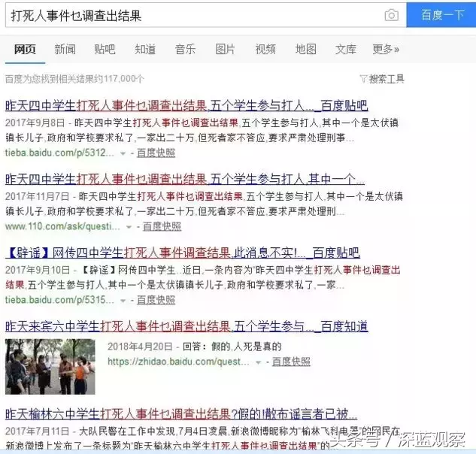Open the 昨天来宾六中学生 百度知道 result
The image size is (476, 454).
[x=186, y=326]
